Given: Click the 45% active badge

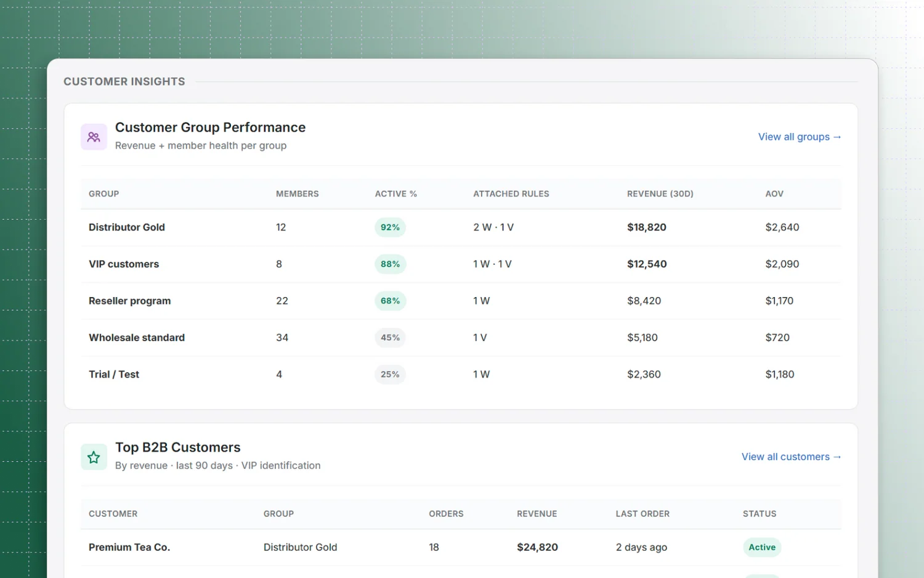Looking at the screenshot, I should tap(390, 338).
